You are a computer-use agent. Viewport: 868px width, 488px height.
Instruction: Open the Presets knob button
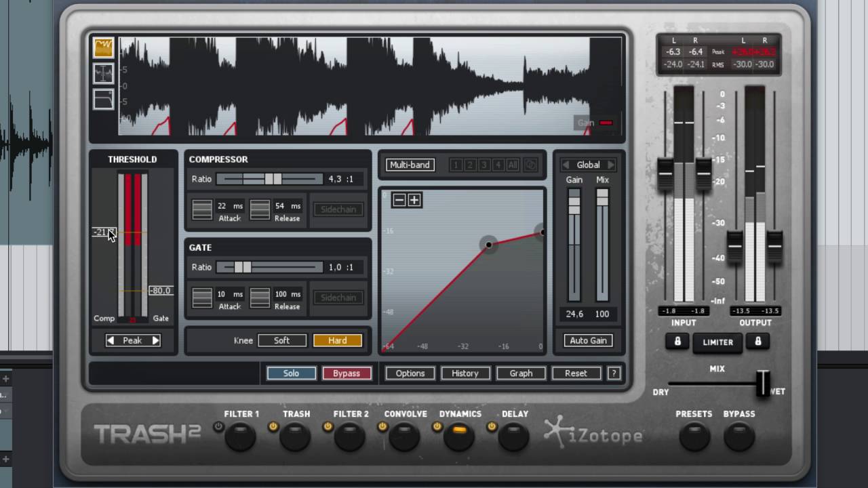[694, 437]
